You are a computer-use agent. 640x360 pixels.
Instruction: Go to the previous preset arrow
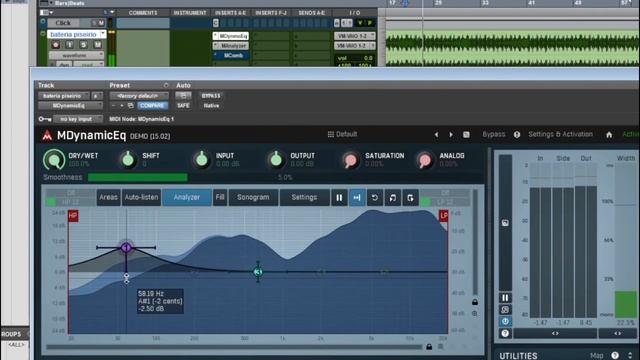click(436, 135)
